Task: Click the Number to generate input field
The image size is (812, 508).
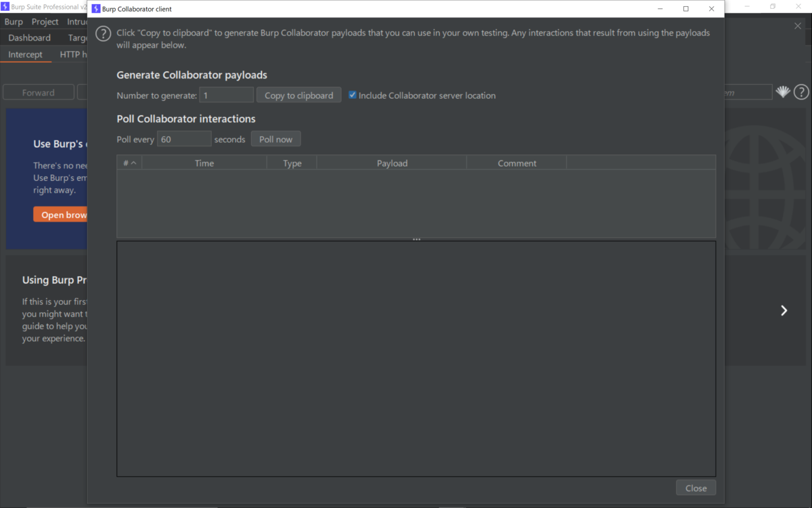Action: [227, 96]
